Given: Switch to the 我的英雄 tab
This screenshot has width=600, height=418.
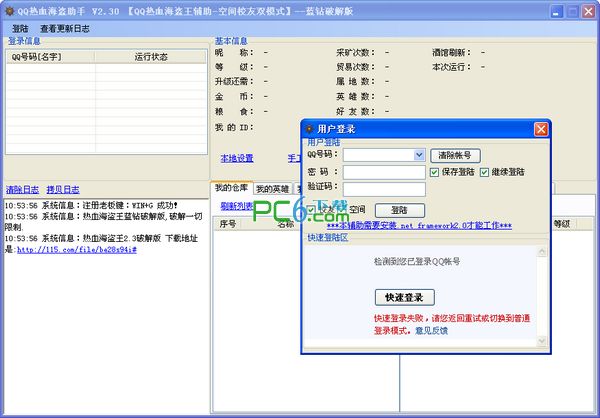Looking at the screenshot, I should pos(272,189).
